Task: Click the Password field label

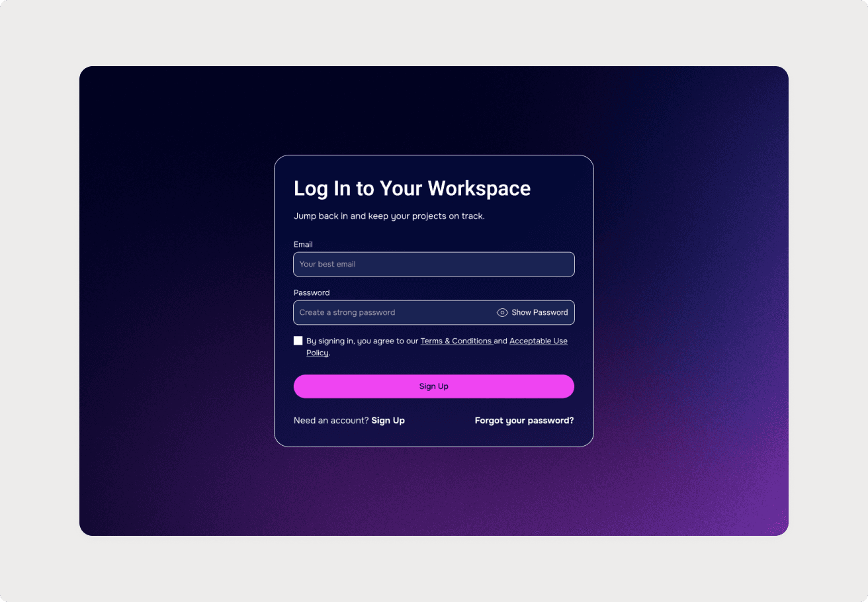Action: click(x=312, y=293)
